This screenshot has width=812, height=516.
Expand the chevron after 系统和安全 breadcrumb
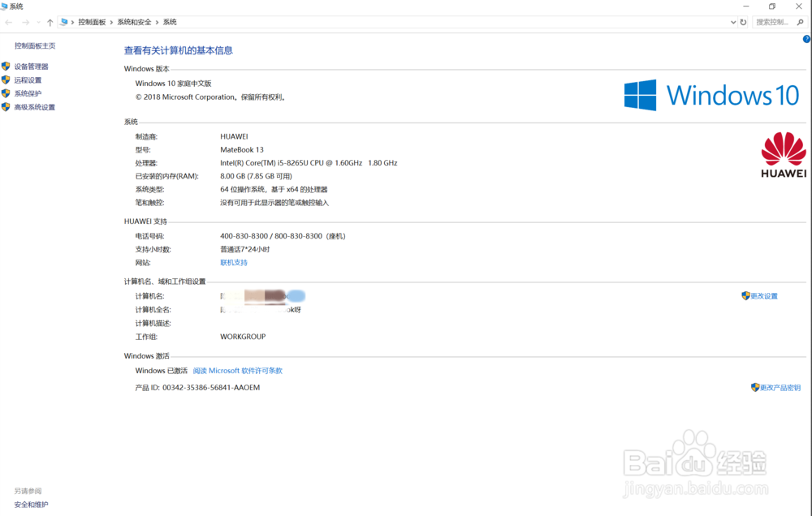point(157,22)
